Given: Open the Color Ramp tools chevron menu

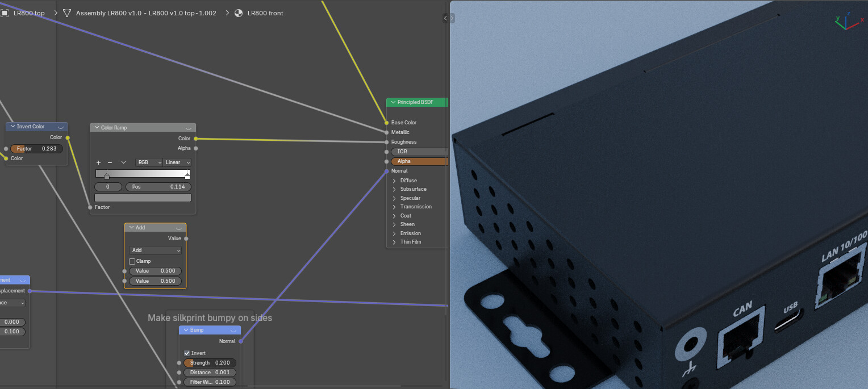Looking at the screenshot, I should [x=123, y=162].
